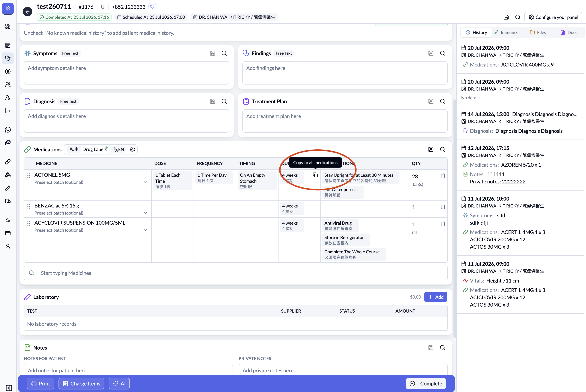Open the patients group sidebar icon
This screenshot has width=586, height=392.
[8, 85]
